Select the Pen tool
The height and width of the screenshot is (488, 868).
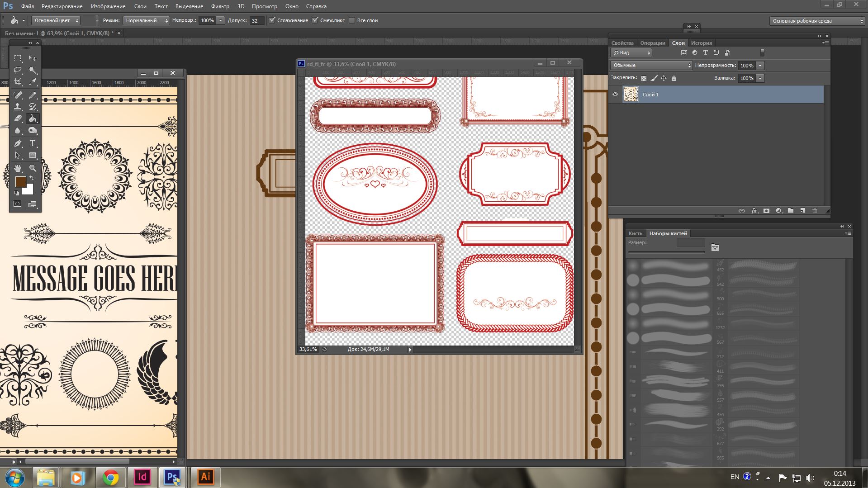(x=18, y=143)
